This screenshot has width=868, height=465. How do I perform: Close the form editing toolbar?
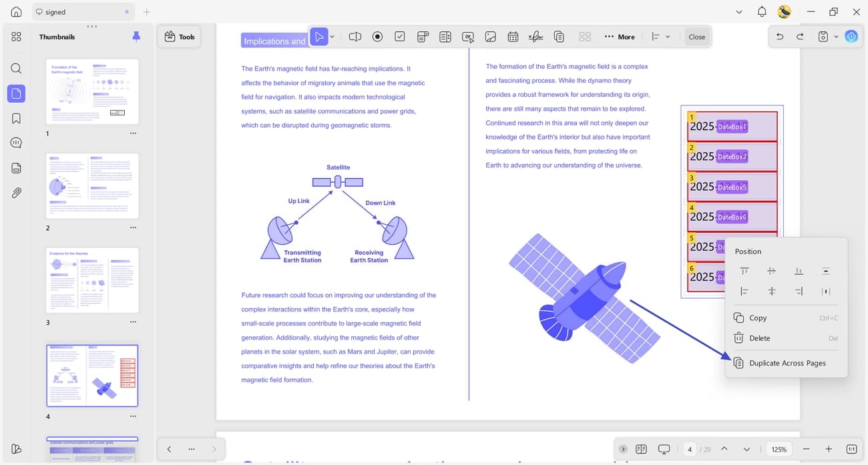click(697, 37)
